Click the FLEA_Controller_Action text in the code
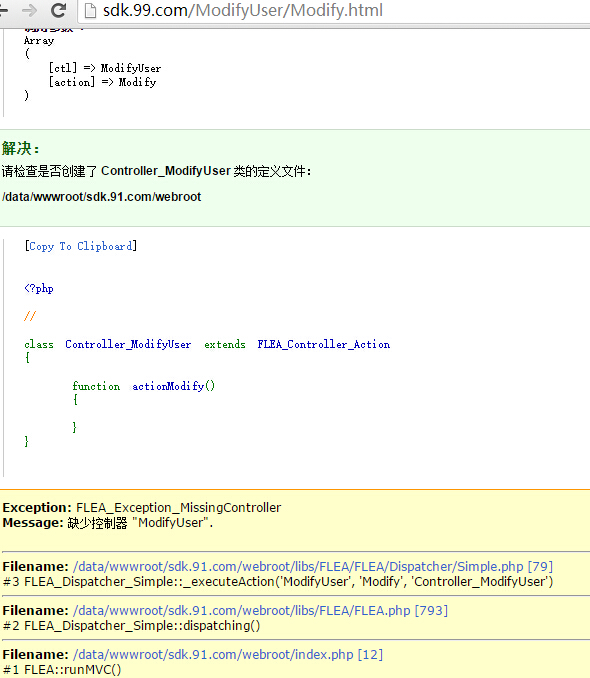Viewport: 590px width, 678px height. (x=324, y=345)
